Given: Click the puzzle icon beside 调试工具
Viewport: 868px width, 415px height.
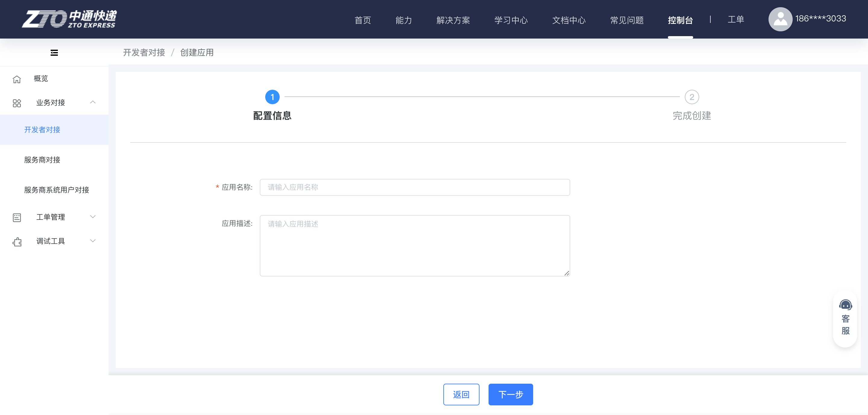Looking at the screenshot, I should click(x=17, y=242).
